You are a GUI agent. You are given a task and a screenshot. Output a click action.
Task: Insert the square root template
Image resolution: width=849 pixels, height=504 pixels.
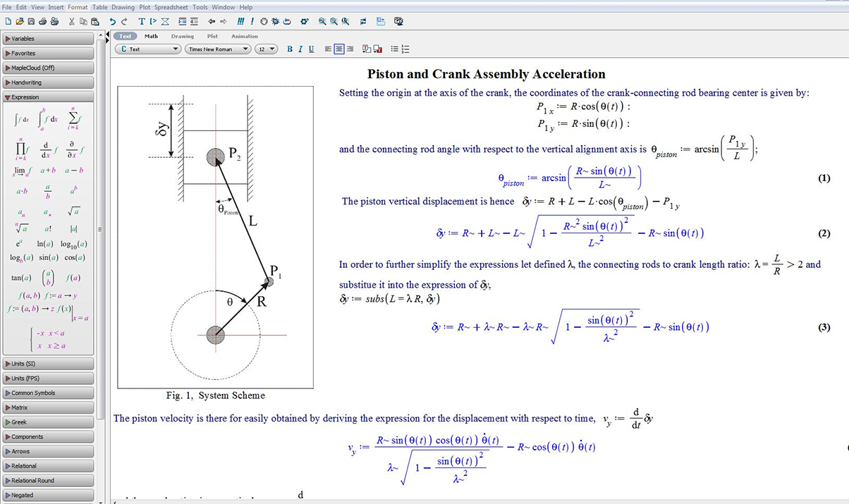tap(74, 211)
